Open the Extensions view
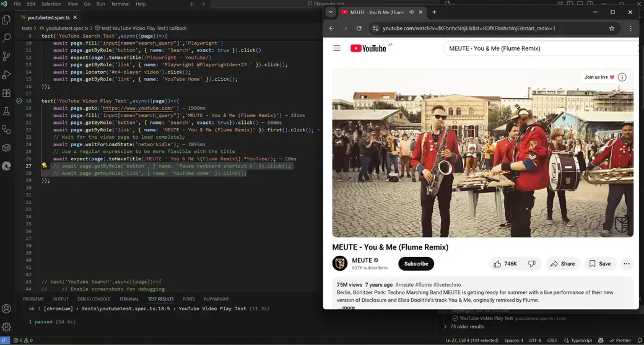This screenshot has height=345, width=644. tap(6, 93)
